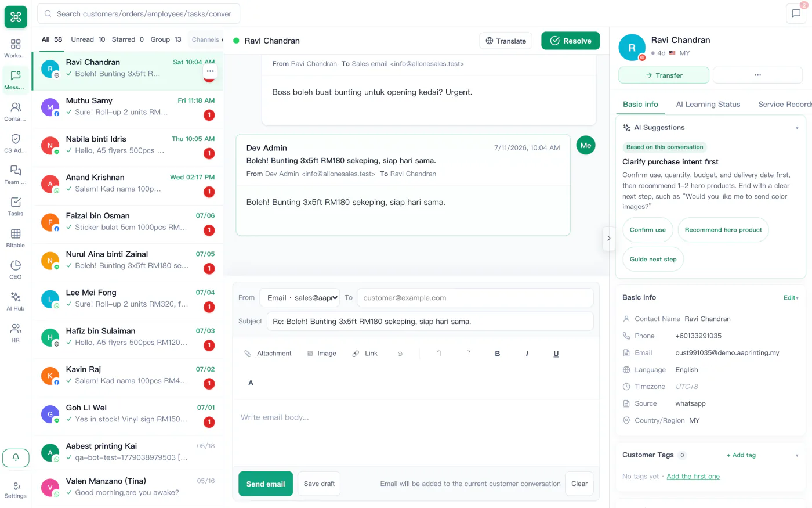812x508 pixels.
Task: Click the Translate button
Action: [506, 41]
